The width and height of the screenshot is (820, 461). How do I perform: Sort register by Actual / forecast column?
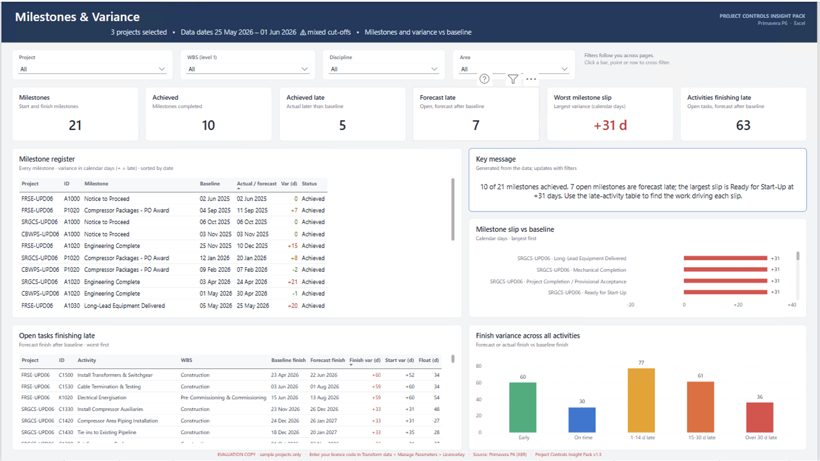click(x=256, y=184)
